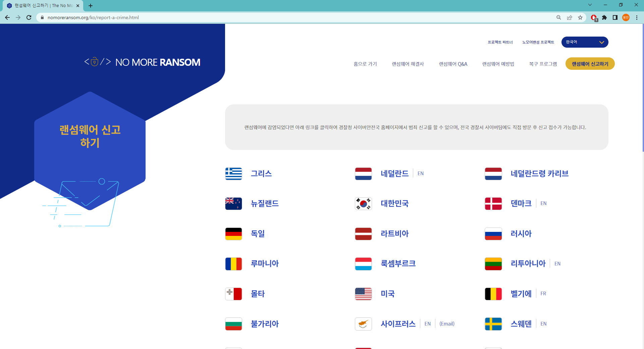
Task: Open 복구 프로그램 nav item
Action: (543, 64)
